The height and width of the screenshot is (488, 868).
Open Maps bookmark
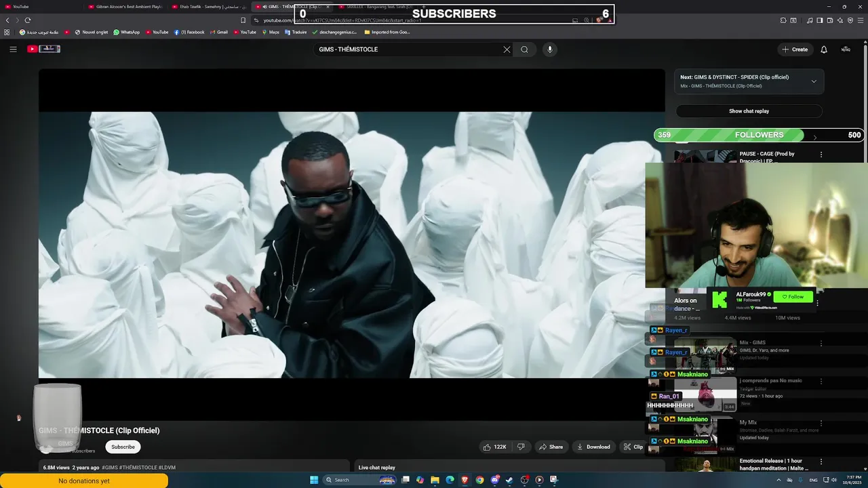coord(271,32)
